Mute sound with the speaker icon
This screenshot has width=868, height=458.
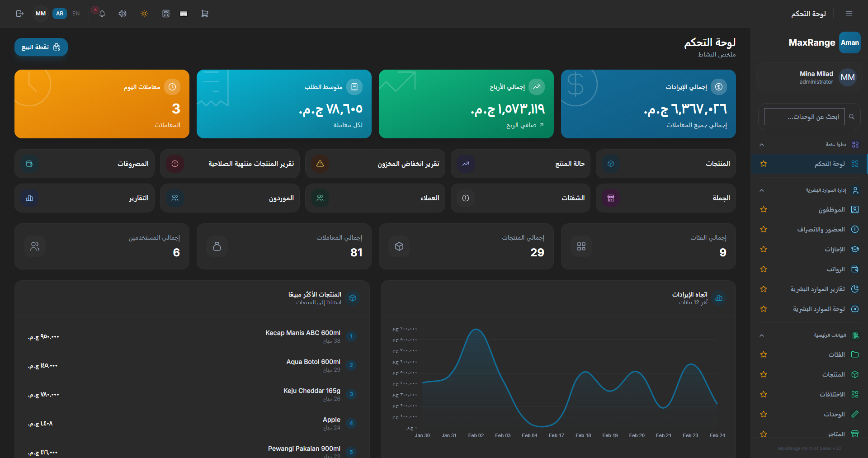tap(122, 14)
